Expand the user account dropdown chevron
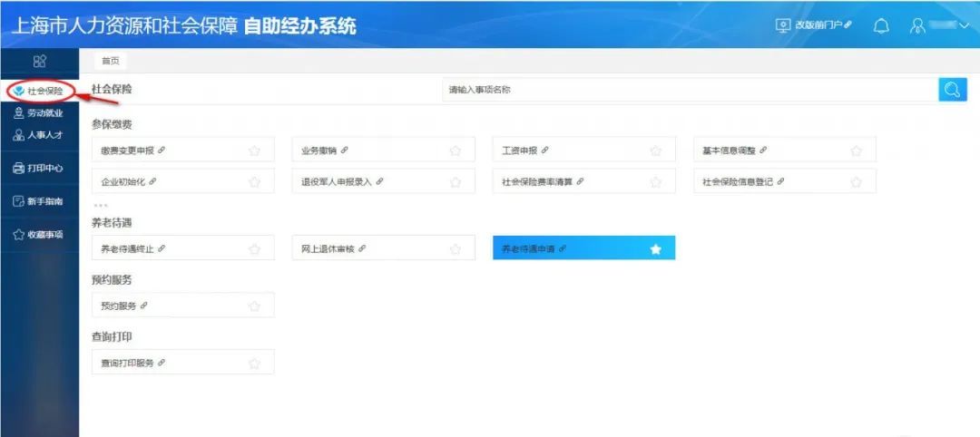 (x=963, y=25)
